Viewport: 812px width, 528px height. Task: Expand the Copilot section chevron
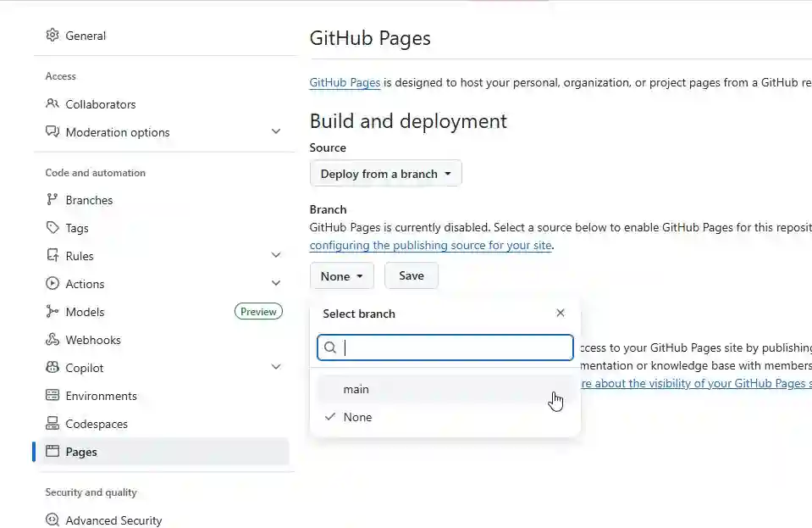tap(276, 367)
